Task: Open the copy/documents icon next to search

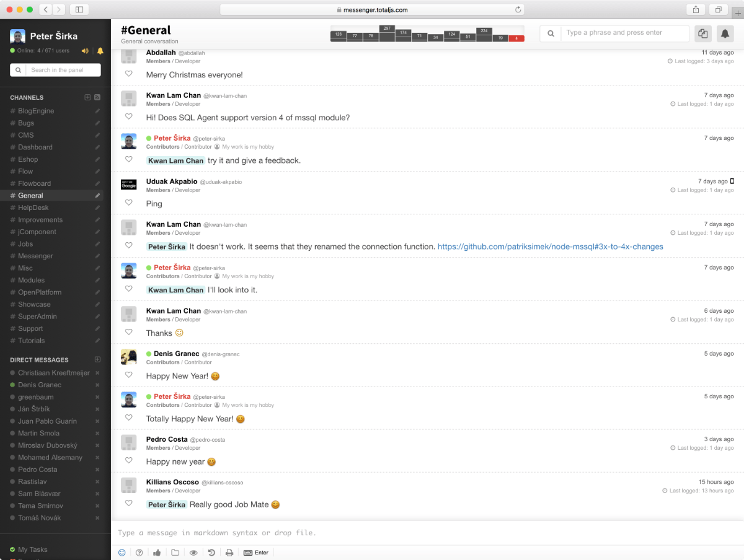Action: (x=702, y=33)
